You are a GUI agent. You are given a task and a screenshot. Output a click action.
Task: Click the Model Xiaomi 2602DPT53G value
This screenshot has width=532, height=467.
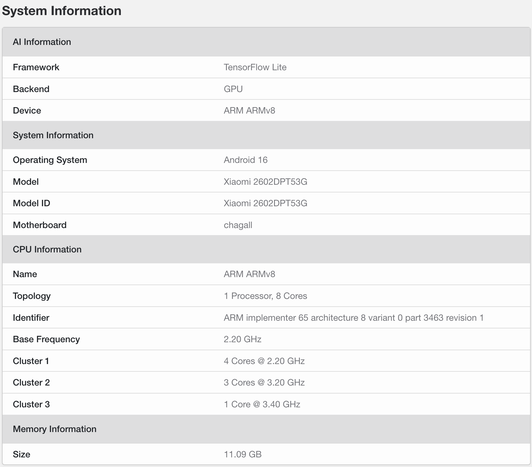coord(265,182)
